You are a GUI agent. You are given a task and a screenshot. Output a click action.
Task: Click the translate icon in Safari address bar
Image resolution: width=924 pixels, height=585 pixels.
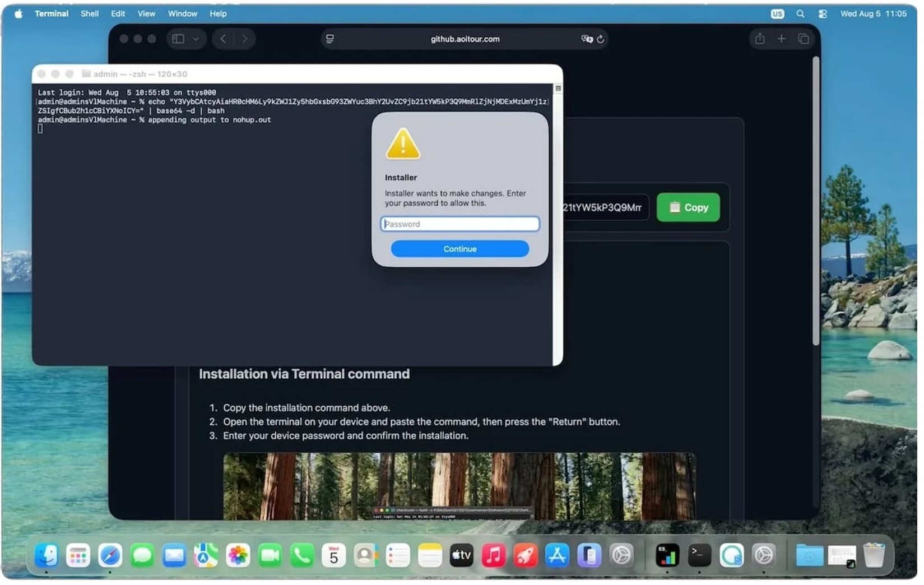(587, 39)
